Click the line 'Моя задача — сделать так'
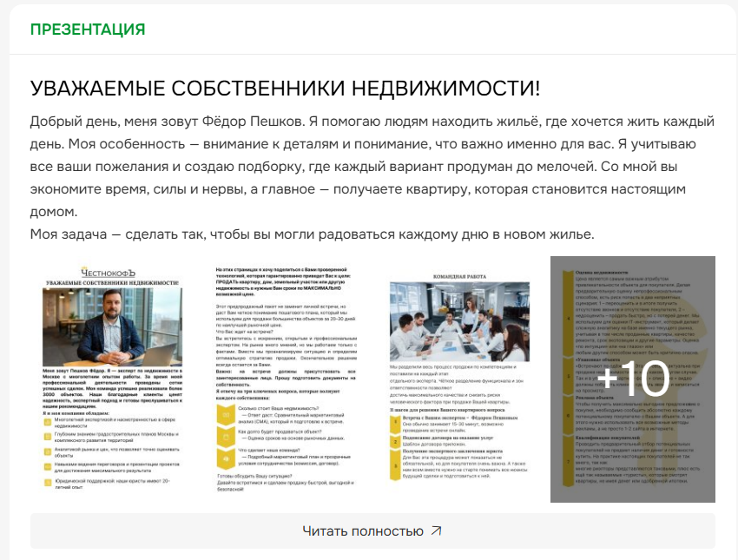The width and height of the screenshot is (738, 560). (312, 234)
